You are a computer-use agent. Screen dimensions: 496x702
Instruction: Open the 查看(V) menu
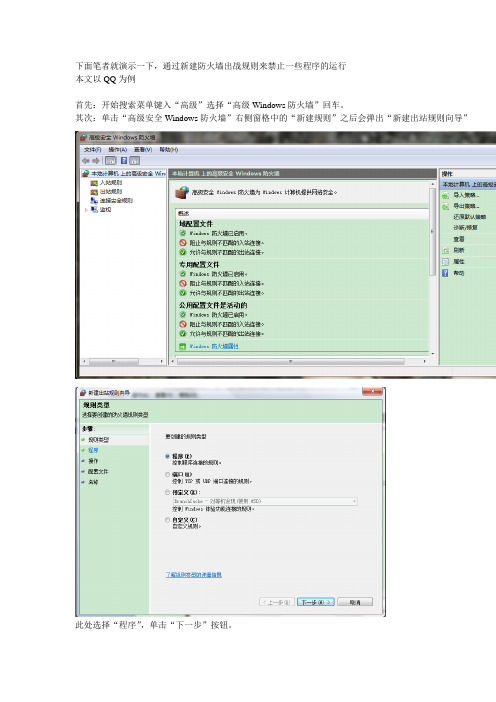pyautogui.click(x=143, y=150)
